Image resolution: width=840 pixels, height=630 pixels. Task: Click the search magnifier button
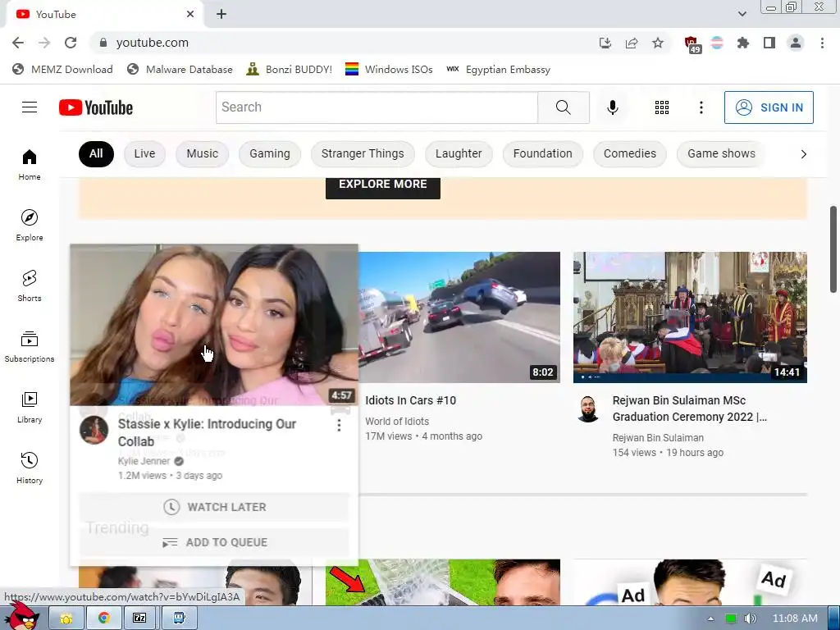563,107
